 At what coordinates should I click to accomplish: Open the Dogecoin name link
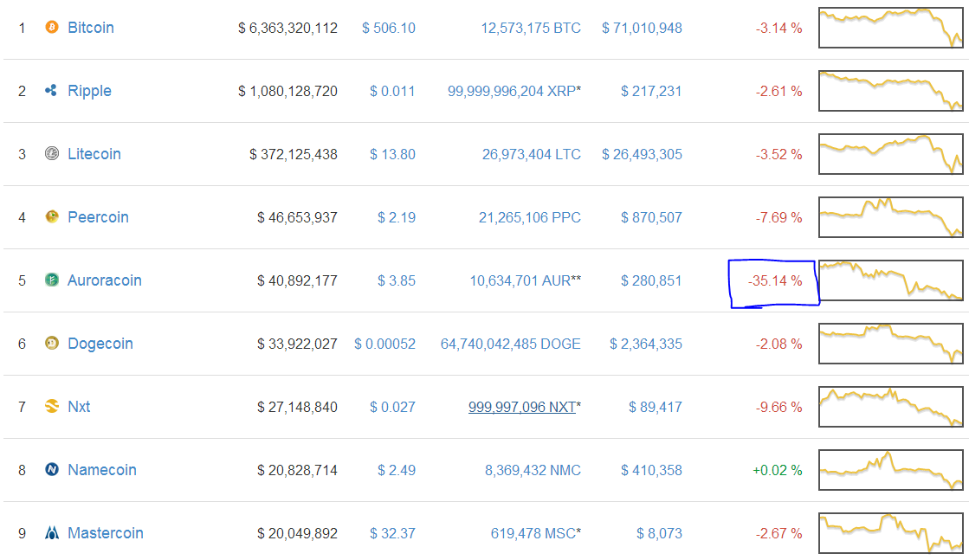(x=100, y=344)
